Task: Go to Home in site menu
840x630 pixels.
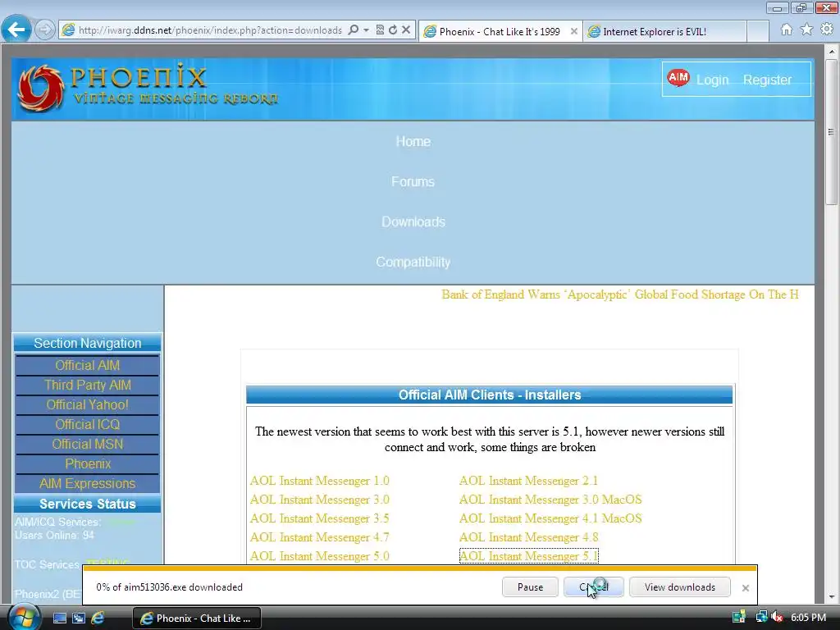Action: [413, 141]
